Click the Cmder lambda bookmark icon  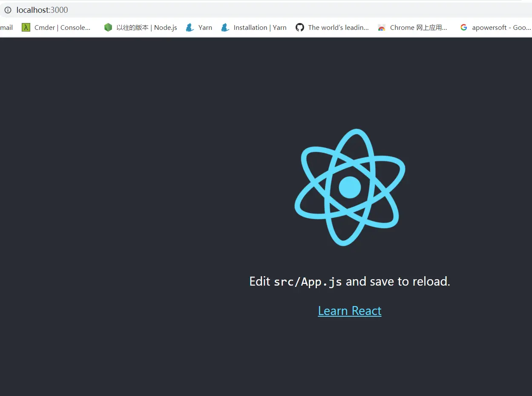tap(26, 27)
